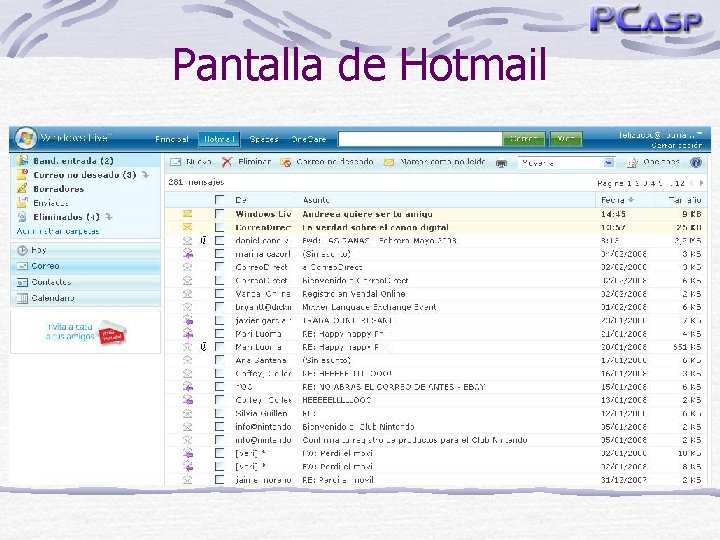Click the Hoy clock icon
Image resolution: width=720 pixels, height=540 pixels.
coord(22,250)
